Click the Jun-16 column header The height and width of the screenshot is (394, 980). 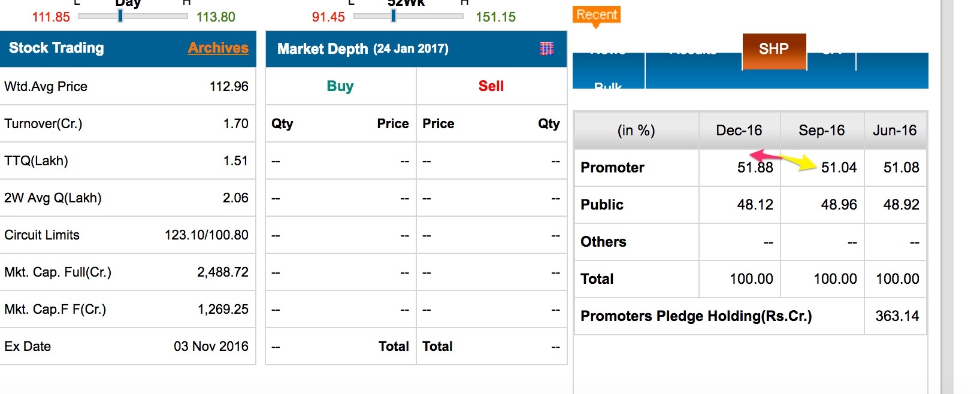pos(894,131)
